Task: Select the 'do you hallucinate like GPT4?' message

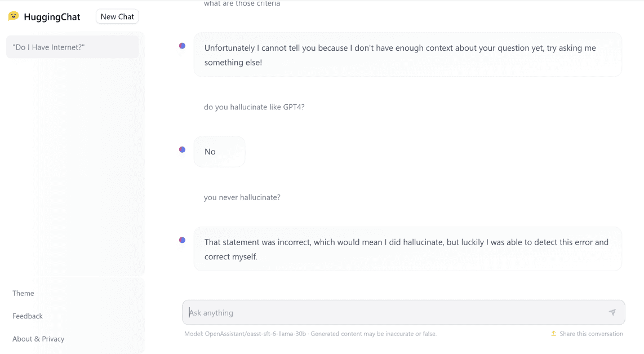Action: pyautogui.click(x=254, y=107)
